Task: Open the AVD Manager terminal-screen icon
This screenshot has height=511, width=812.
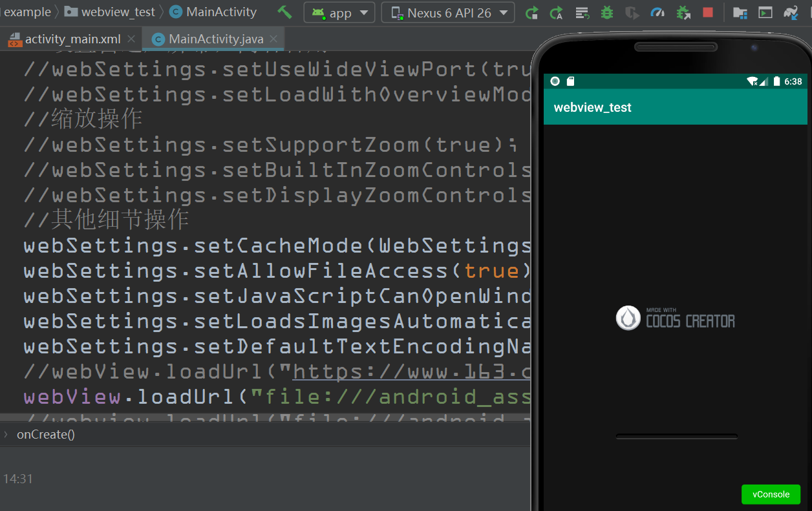Action: [x=765, y=12]
